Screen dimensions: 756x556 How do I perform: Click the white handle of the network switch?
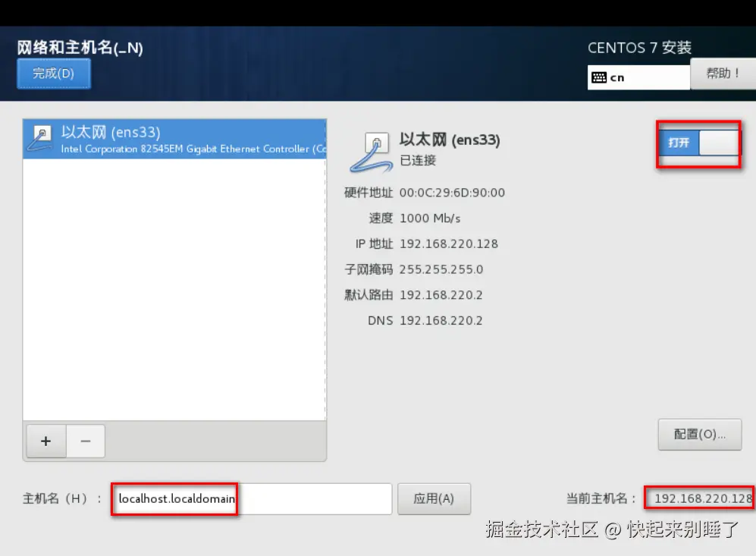tap(718, 143)
